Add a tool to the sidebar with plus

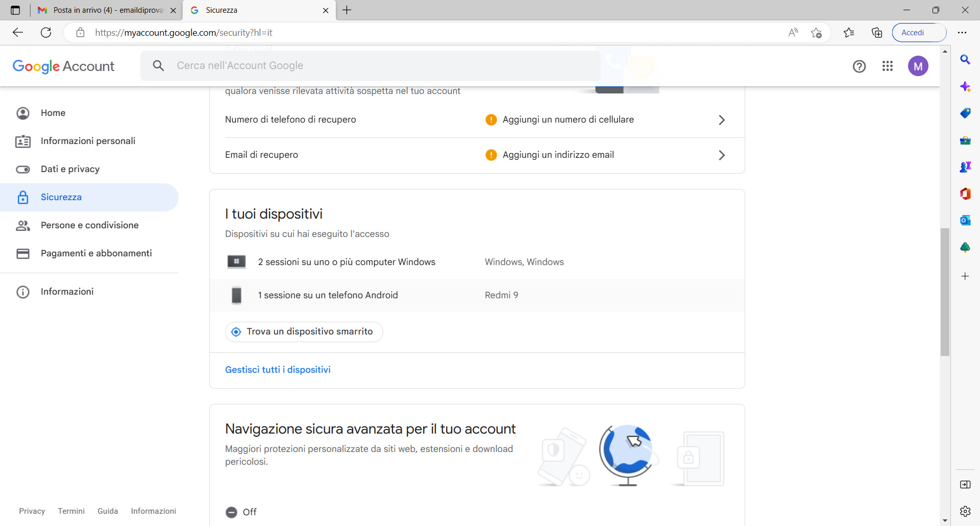tap(965, 276)
